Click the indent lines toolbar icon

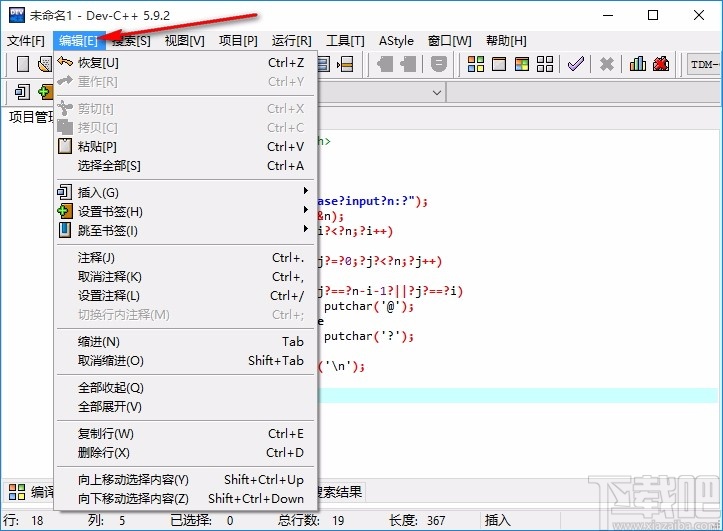coord(345,64)
